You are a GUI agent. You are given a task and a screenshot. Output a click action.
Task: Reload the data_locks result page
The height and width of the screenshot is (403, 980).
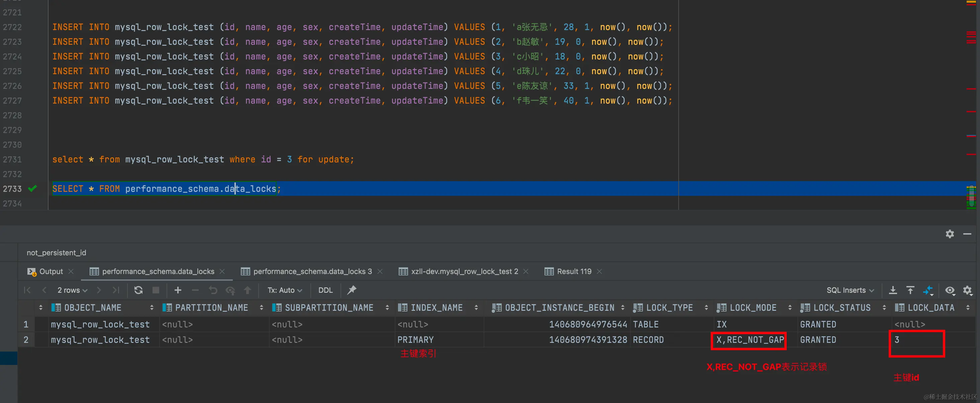coord(138,290)
